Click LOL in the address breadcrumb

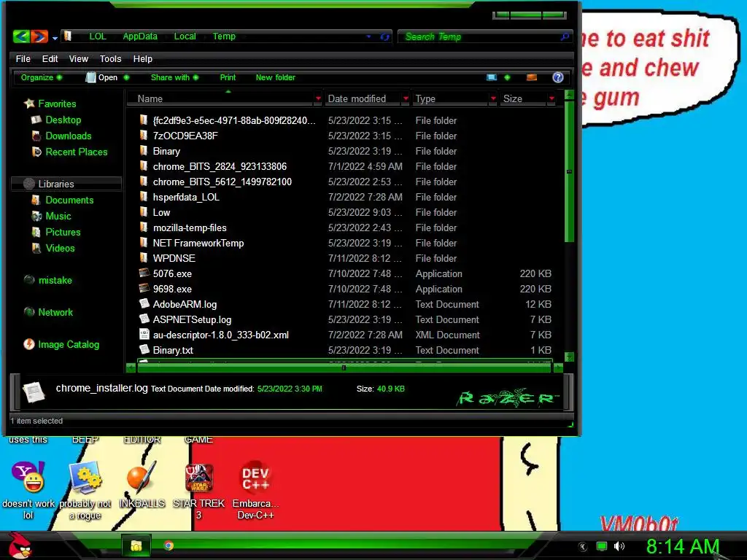coord(98,36)
